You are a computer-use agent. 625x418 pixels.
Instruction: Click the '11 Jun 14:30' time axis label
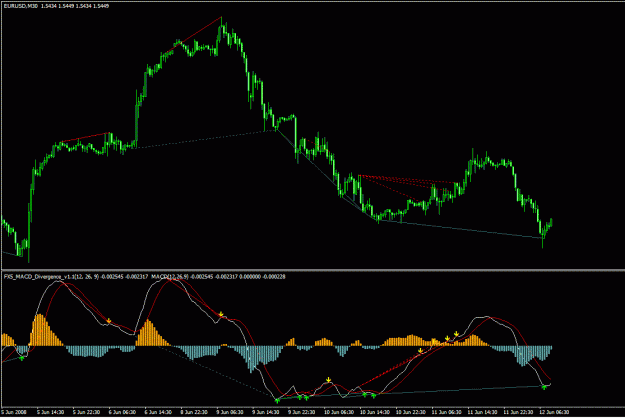click(482, 412)
